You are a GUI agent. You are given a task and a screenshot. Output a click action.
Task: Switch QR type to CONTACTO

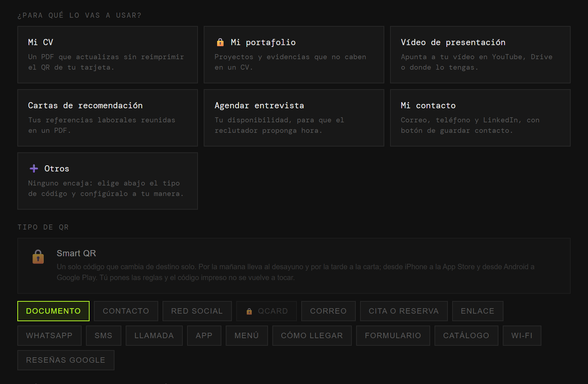point(126,311)
